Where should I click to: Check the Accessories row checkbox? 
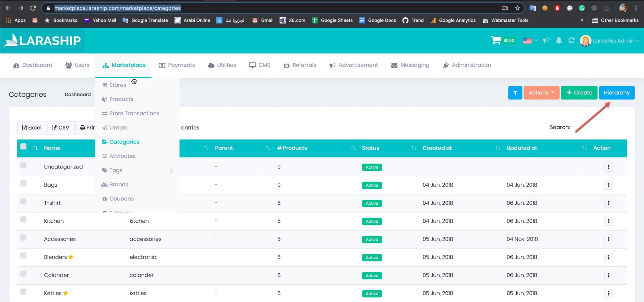23,238
